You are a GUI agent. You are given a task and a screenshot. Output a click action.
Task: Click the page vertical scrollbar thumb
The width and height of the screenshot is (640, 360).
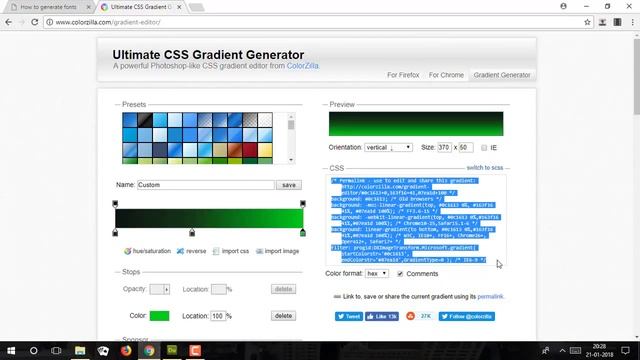point(636,77)
